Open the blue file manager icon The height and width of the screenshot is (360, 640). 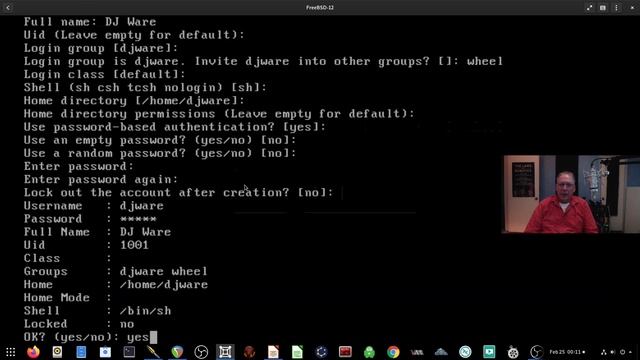tap(81, 352)
